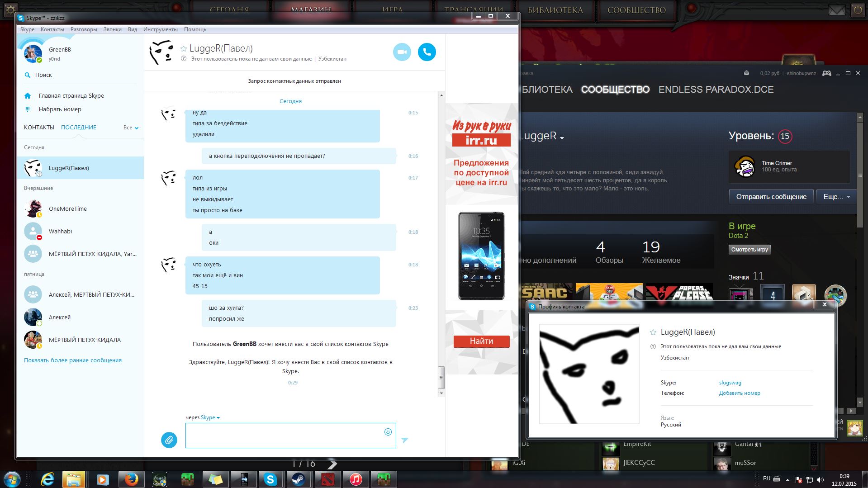Click the Windows Start button
Screen dimensions: 868x488
pyautogui.click(x=12, y=479)
